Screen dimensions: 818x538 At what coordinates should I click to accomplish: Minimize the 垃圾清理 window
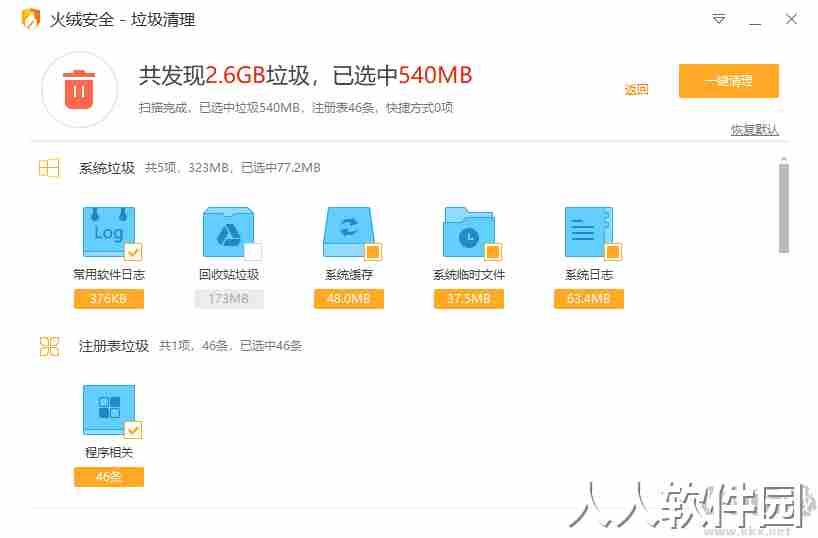pyautogui.click(x=755, y=23)
